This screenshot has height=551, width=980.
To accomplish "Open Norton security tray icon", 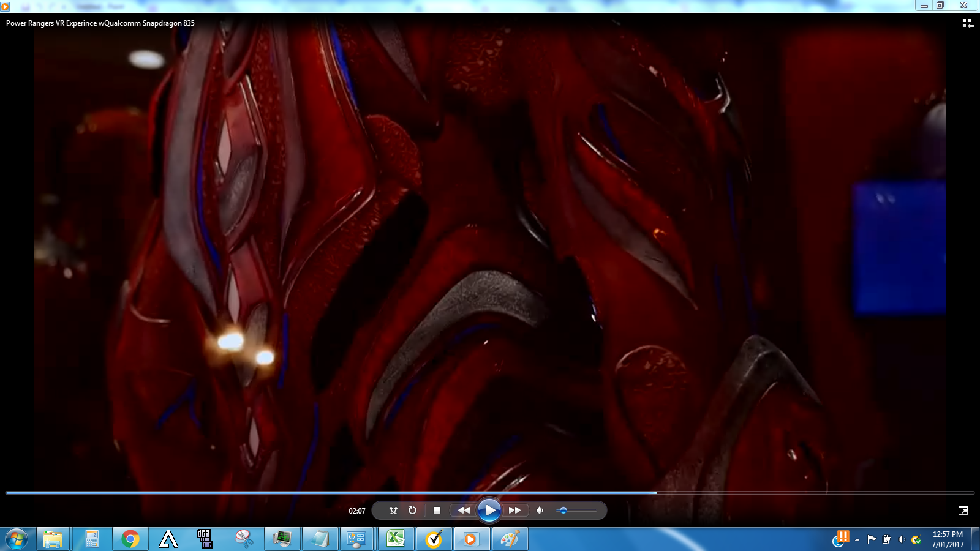I will pyautogui.click(x=916, y=539).
